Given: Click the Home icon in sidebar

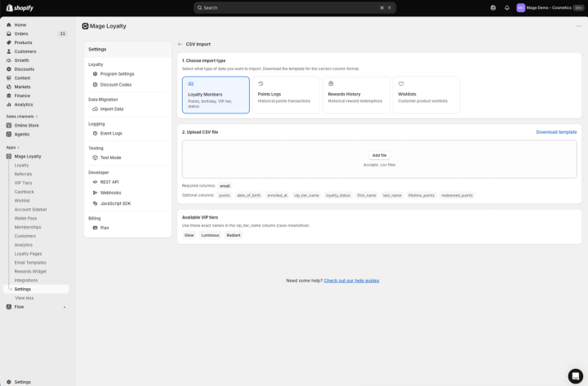Looking at the screenshot, I should pos(9,24).
